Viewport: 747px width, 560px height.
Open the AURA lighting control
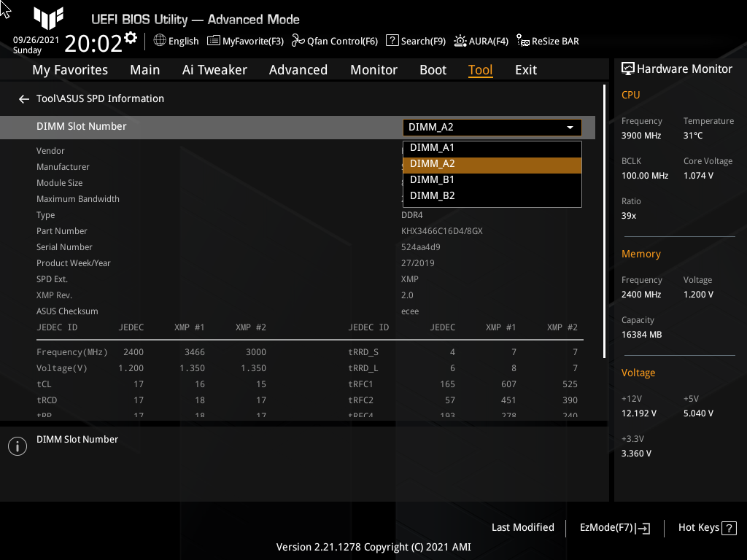[x=481, y=41]
